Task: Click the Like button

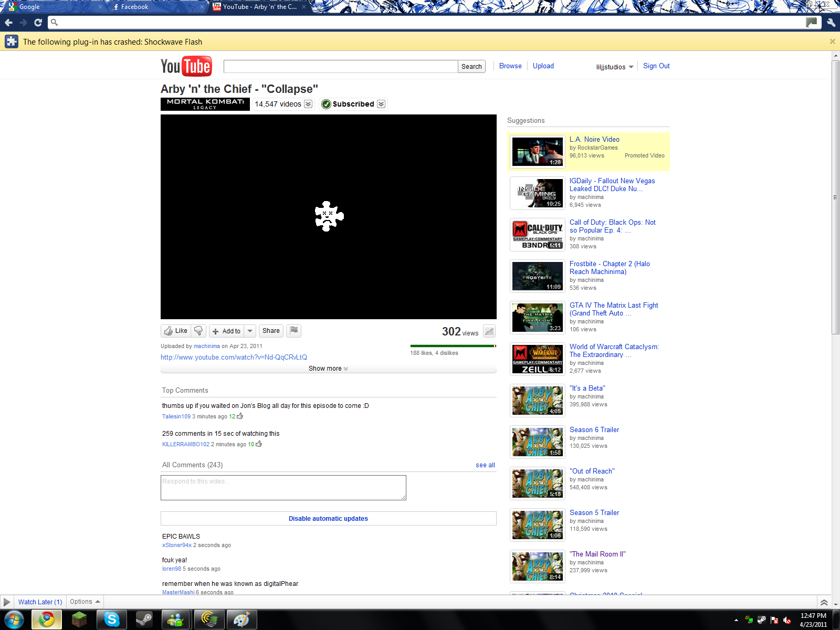Action: coord(176,331)
